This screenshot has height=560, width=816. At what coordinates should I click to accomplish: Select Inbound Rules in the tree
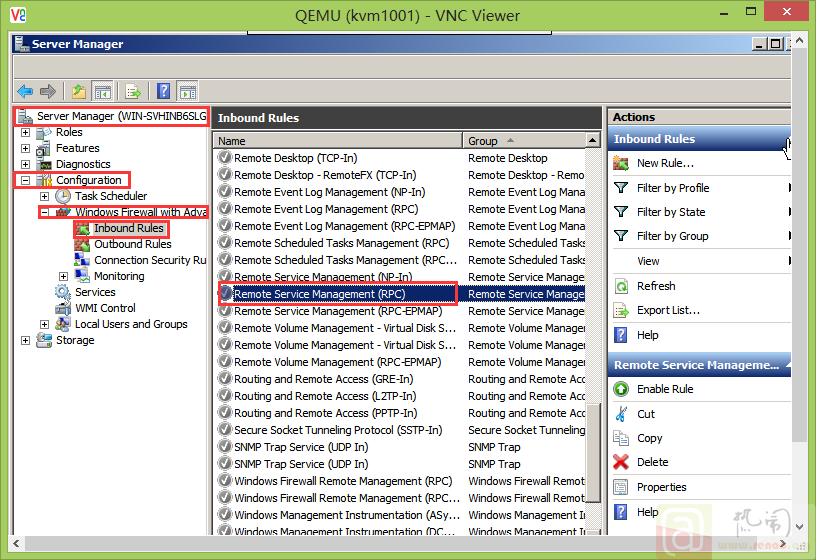point(129,228)
